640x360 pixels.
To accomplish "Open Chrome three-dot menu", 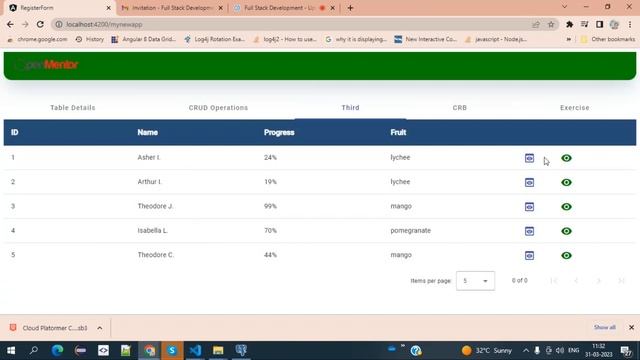I will pos(630,24).
